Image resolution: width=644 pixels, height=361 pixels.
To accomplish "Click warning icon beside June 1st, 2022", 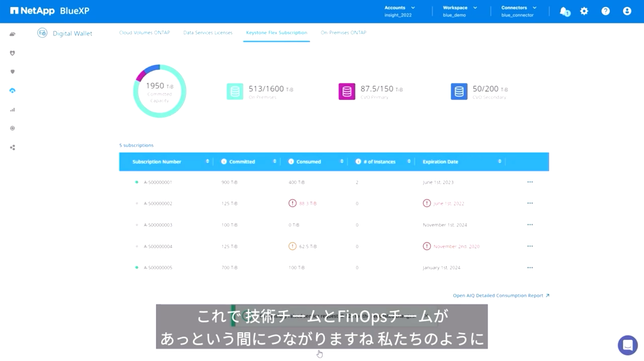I will [x=427, y=203].
